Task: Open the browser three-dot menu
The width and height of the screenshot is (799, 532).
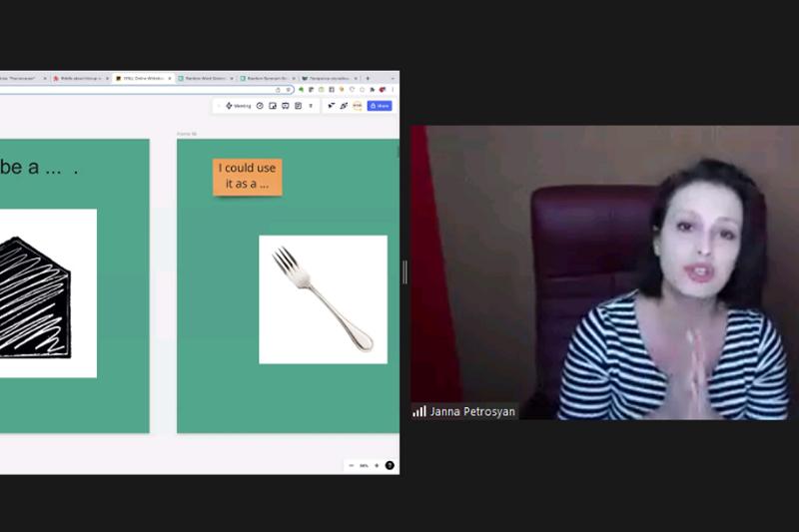Action: click(x=393, y=90)
